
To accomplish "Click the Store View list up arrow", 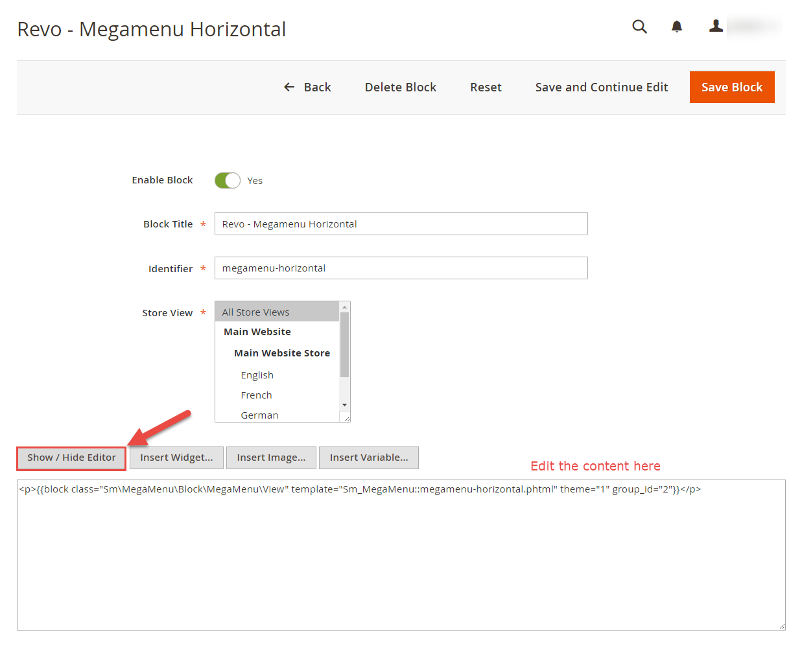I will tap(345, 307).
